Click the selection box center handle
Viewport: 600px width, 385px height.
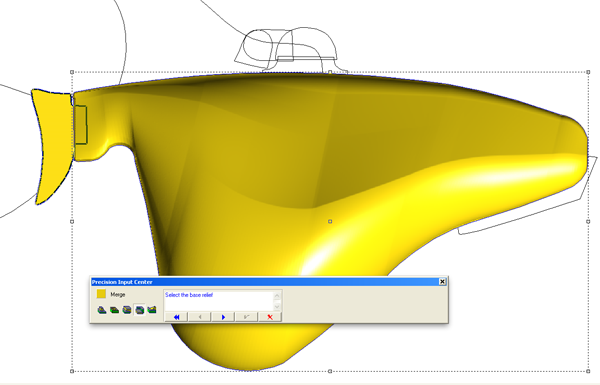pyautogui.click(x=330, y=221)
